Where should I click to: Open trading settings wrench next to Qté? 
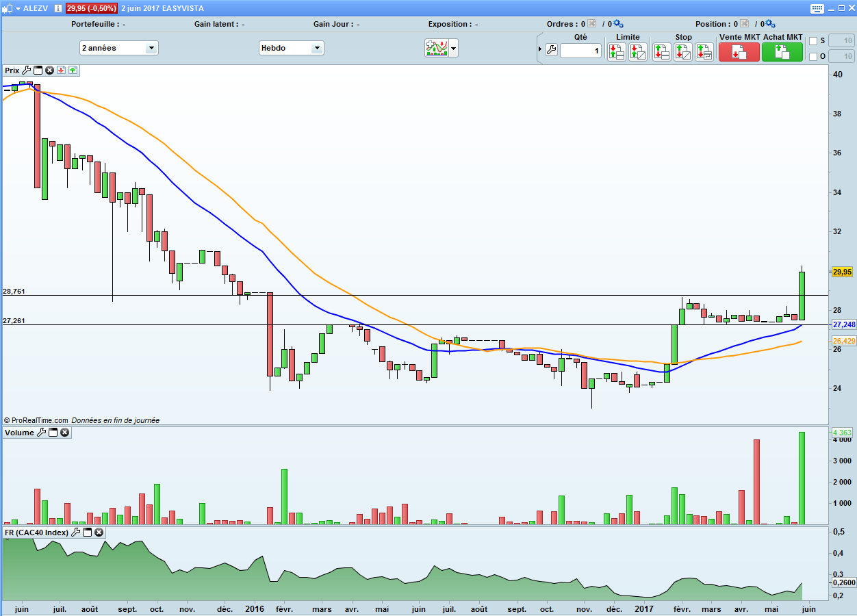552,50
